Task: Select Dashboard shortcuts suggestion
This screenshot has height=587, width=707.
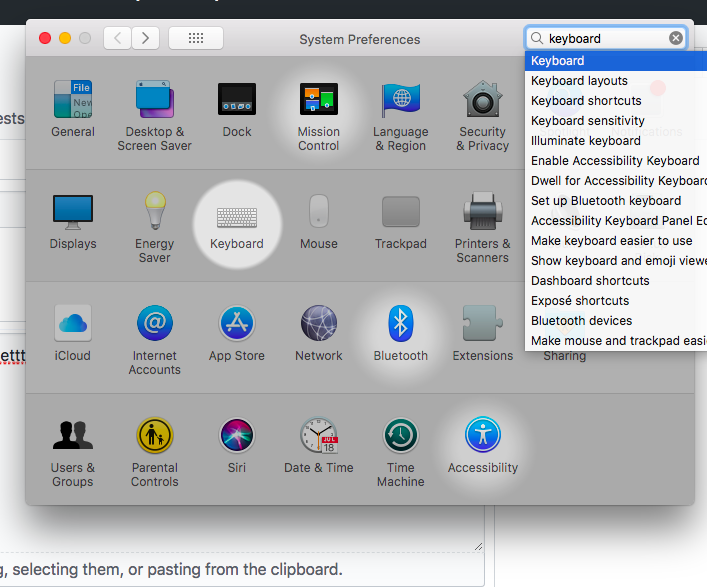Action: point(616,280)
